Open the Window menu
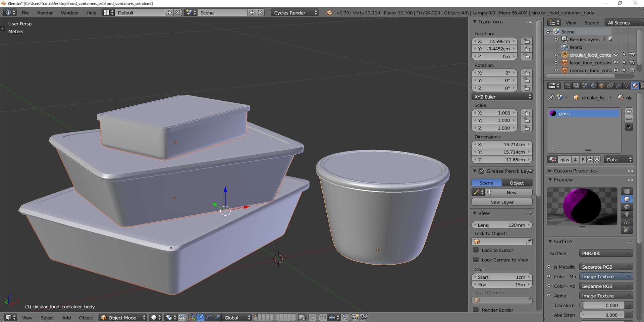Screen dimensions: 644x322 (69, 13)
